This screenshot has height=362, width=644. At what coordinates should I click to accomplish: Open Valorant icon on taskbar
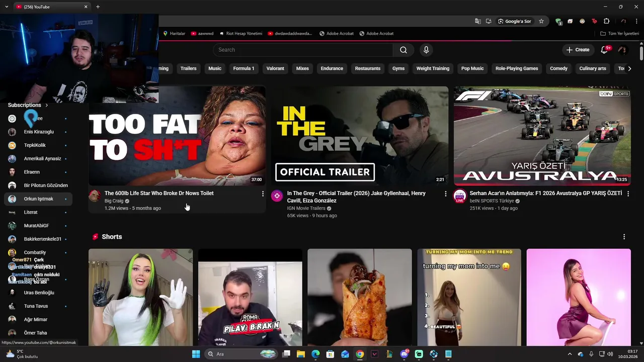click(x=374, y=354)
